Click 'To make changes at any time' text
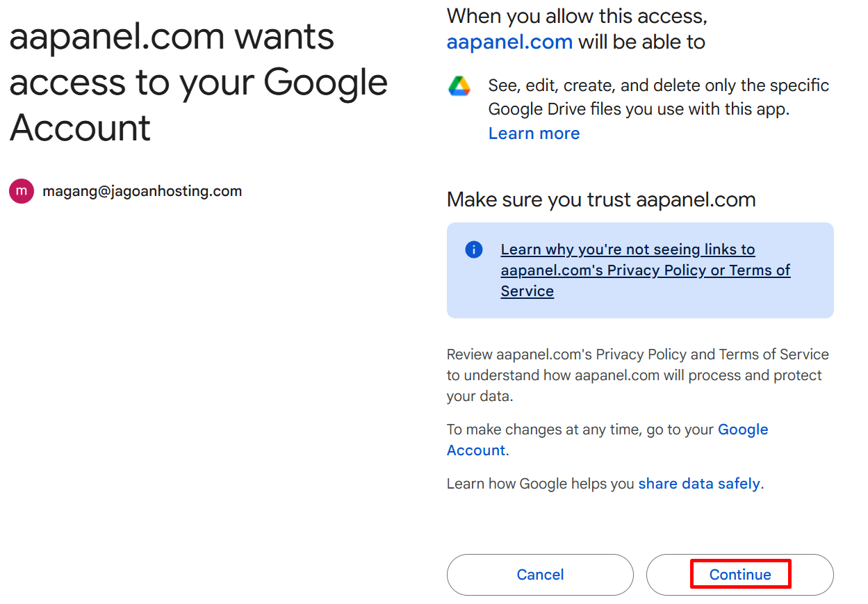 580,430
